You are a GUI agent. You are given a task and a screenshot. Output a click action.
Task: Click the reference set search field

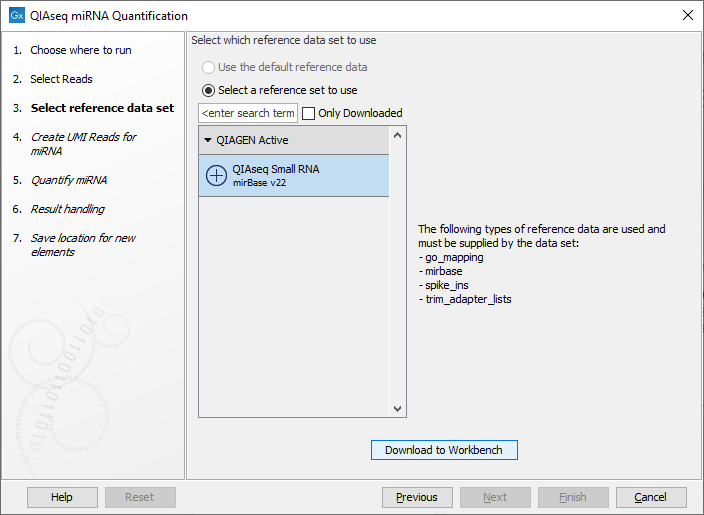coord(248,113)
